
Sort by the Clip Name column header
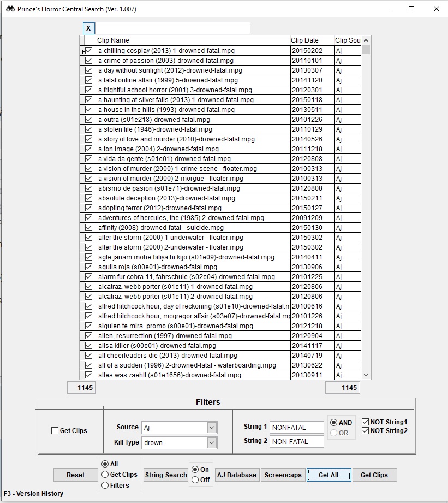coord(193,40)
